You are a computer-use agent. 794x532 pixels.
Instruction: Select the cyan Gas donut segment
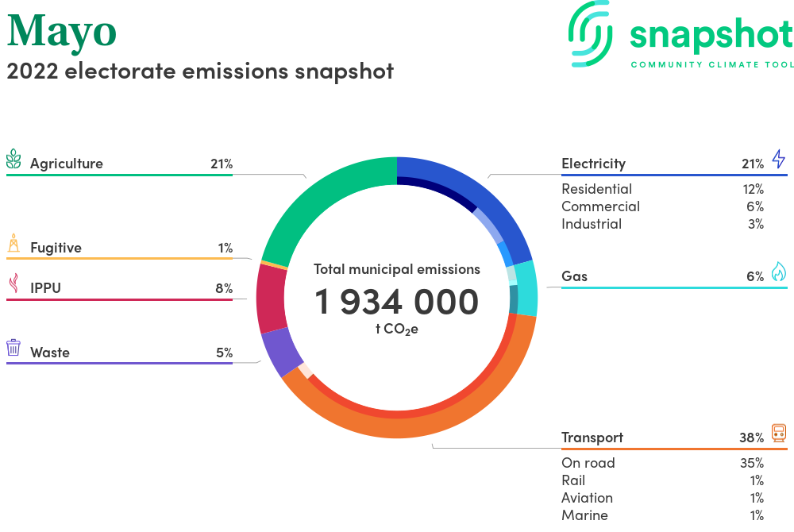(x=526, y=288)
